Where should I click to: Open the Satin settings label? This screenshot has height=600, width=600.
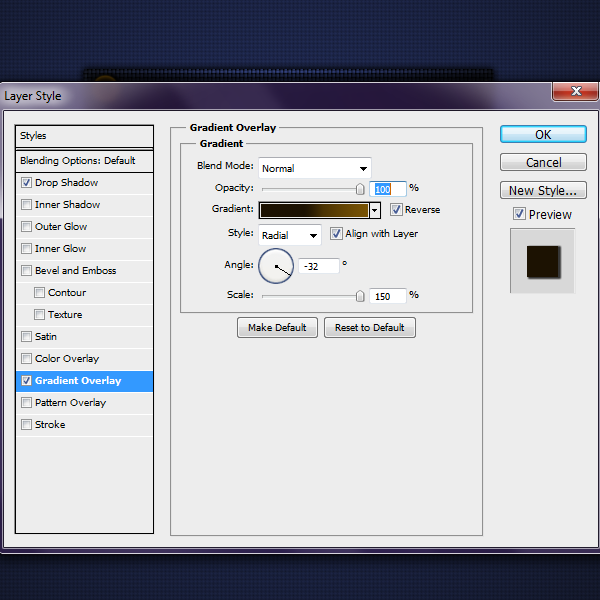(x=46, y=337)
